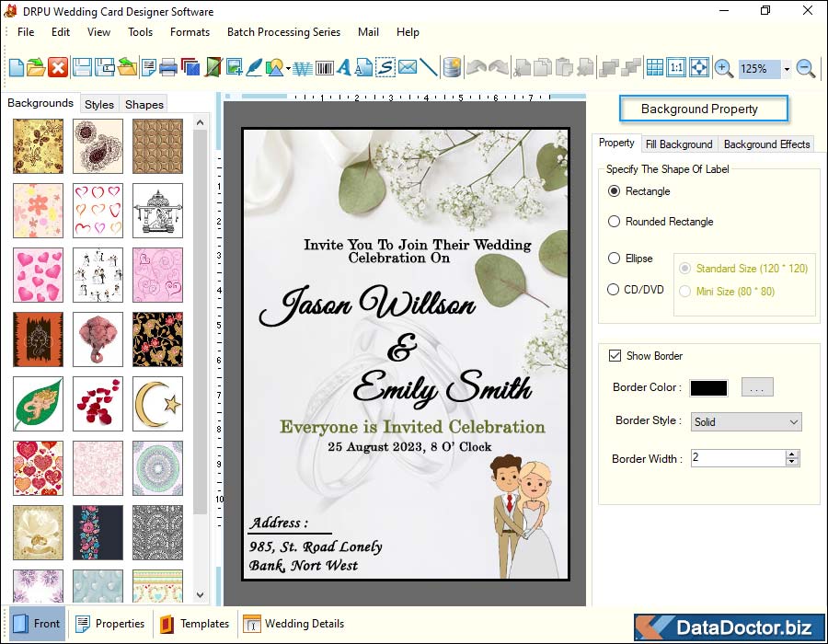Select the Shapes tool icon

(274, 68)
